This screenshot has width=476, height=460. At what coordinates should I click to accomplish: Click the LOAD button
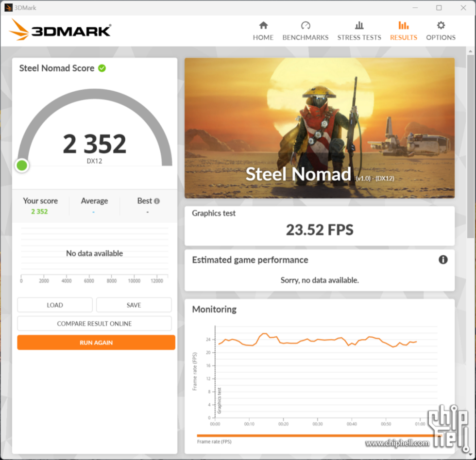pos(55,305)
